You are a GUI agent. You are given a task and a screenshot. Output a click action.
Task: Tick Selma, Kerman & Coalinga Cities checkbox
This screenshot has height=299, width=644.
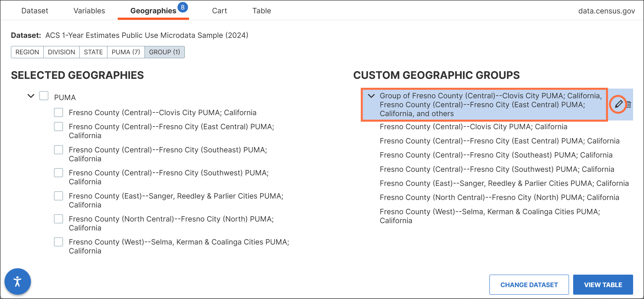tap(59, 242)
